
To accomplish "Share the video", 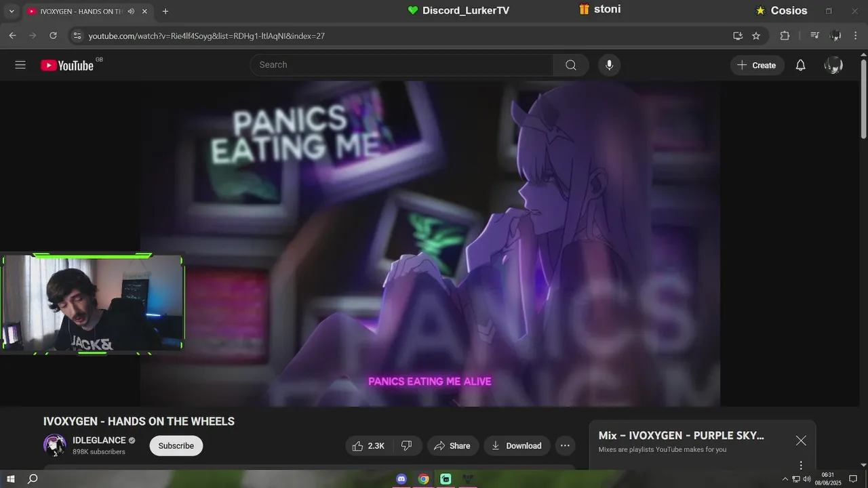I will [452, 445].
